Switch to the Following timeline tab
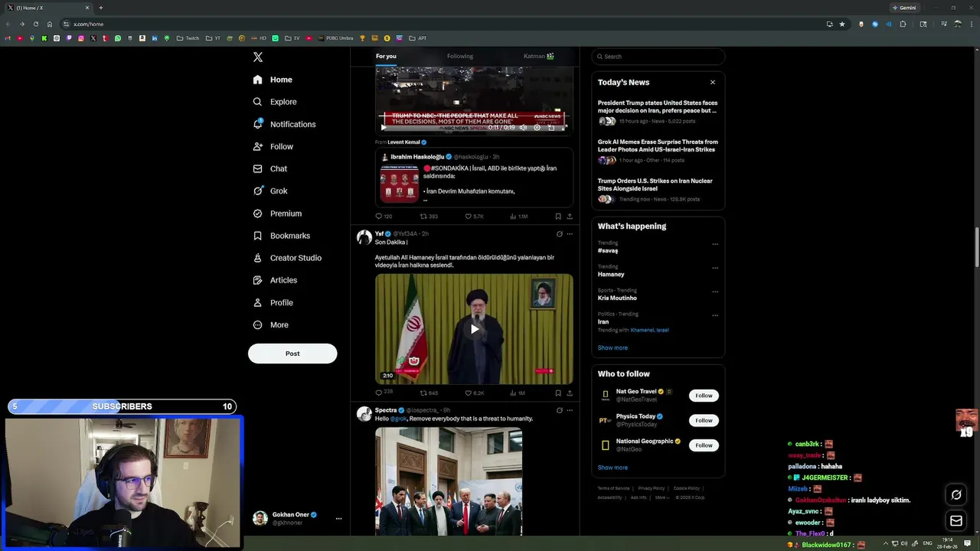980x551 pixels. coord(460,56)
